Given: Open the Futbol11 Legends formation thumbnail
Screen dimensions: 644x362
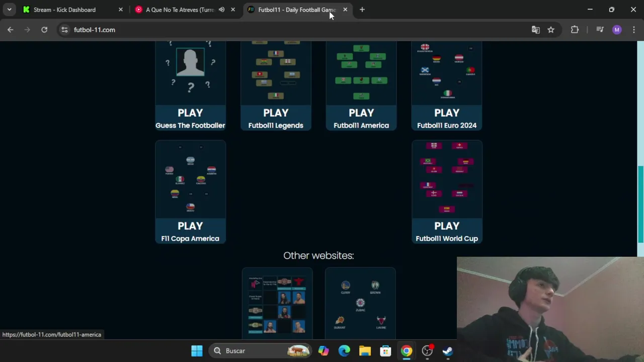Looking at the screenshot, I should coord(276,73).
